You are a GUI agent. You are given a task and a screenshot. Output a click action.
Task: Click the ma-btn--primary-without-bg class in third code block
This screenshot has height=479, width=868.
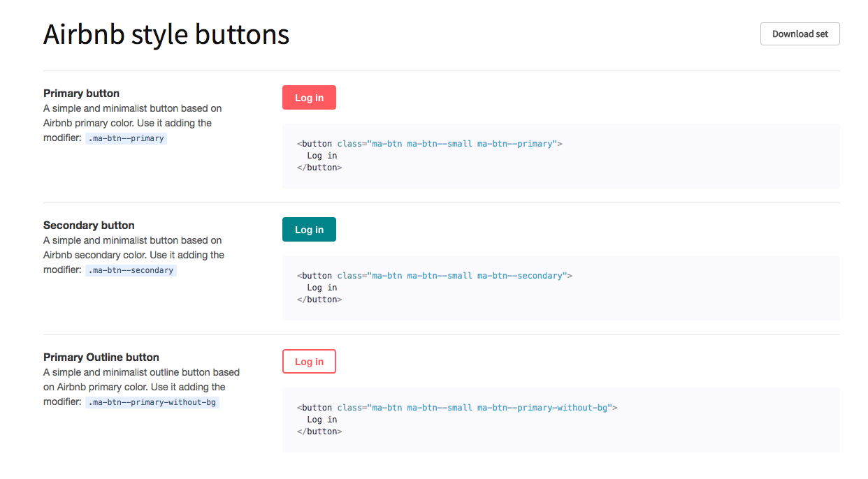tap(544, 408)
